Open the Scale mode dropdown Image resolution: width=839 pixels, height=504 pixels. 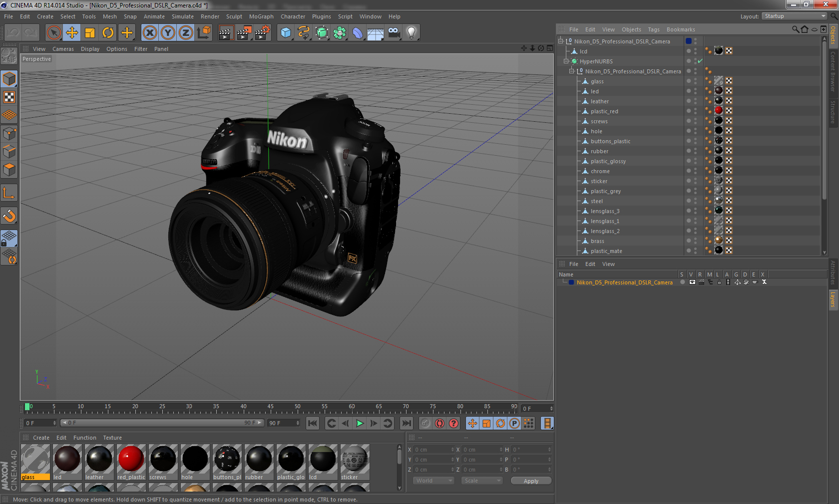tap(482, 481)
